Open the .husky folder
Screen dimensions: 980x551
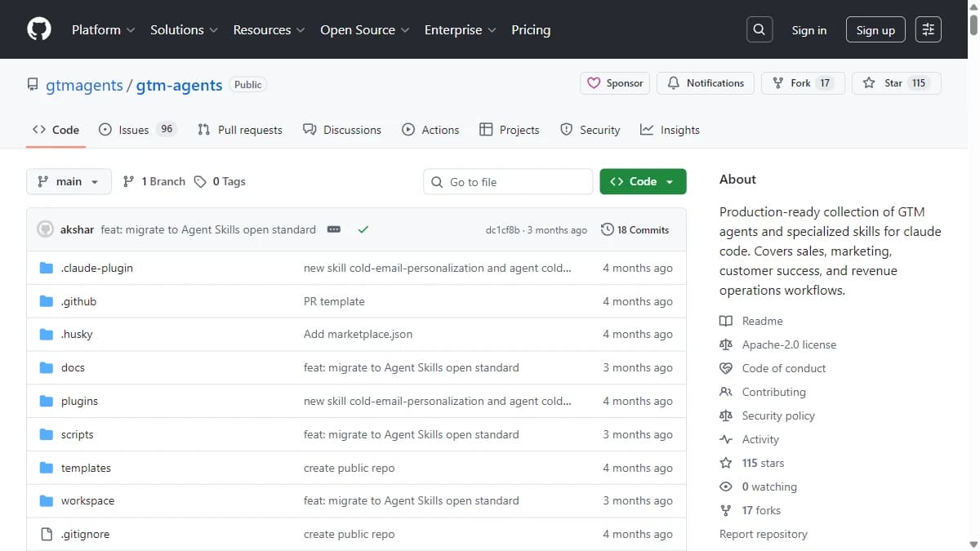point(77,335)
